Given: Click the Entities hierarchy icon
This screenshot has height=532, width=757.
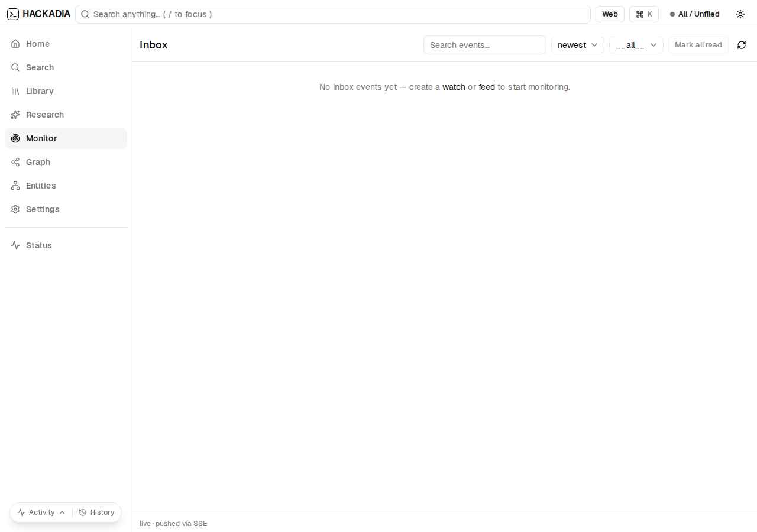Looking at the screenshot, I should pyautogui.click(x=15, y=186).
